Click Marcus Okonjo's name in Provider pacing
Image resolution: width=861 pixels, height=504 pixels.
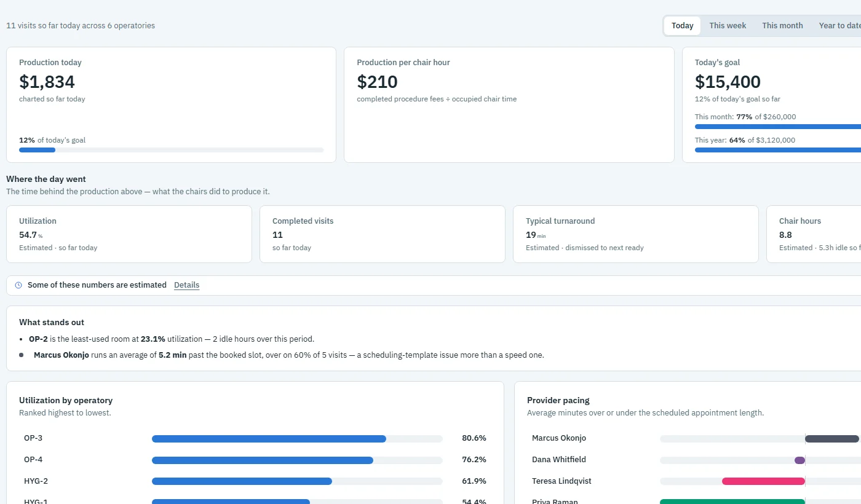[x=559, y=438]
